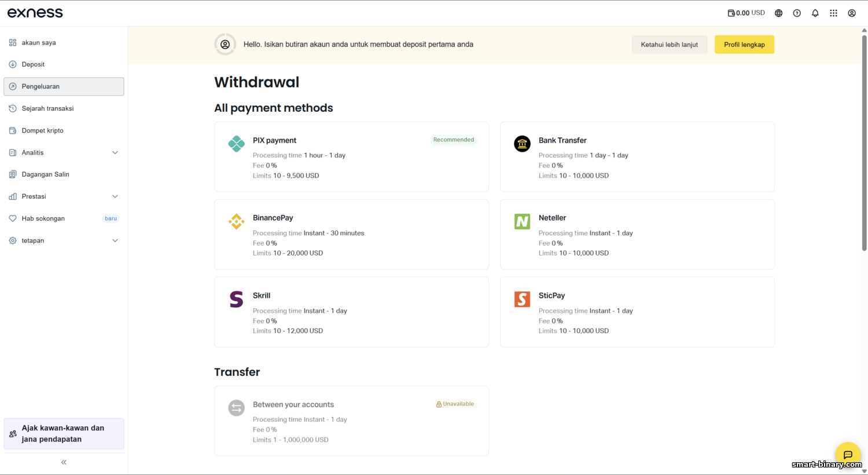
Task: Click the tetapan gear icon
Action: [x=13, y=240]
